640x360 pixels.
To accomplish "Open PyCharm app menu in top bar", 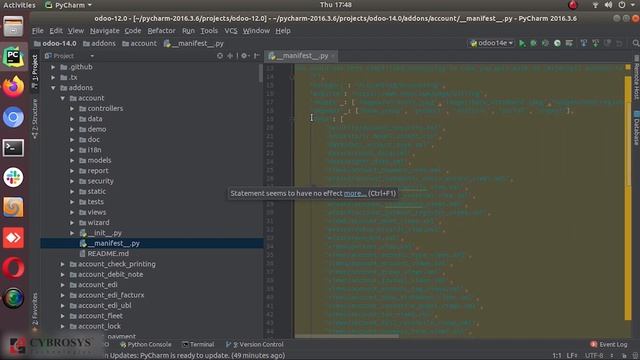I will point(68,5).
